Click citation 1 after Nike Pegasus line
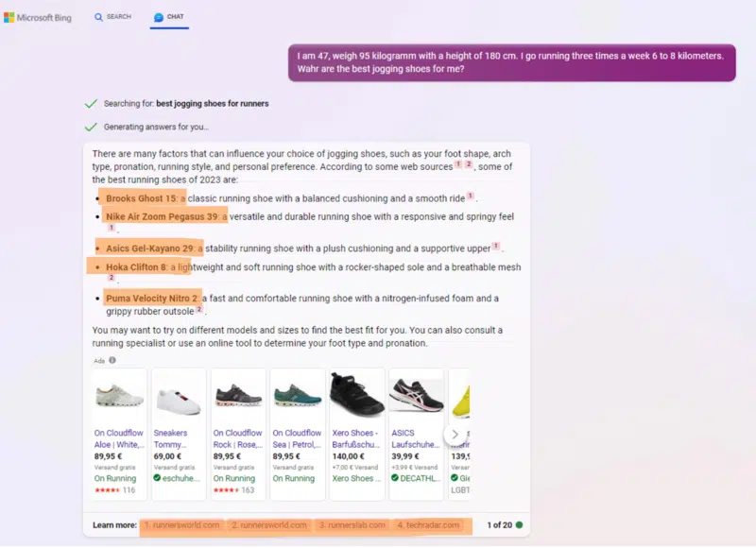The width and height of the screenshot is (756, 548). coord(112,228)
